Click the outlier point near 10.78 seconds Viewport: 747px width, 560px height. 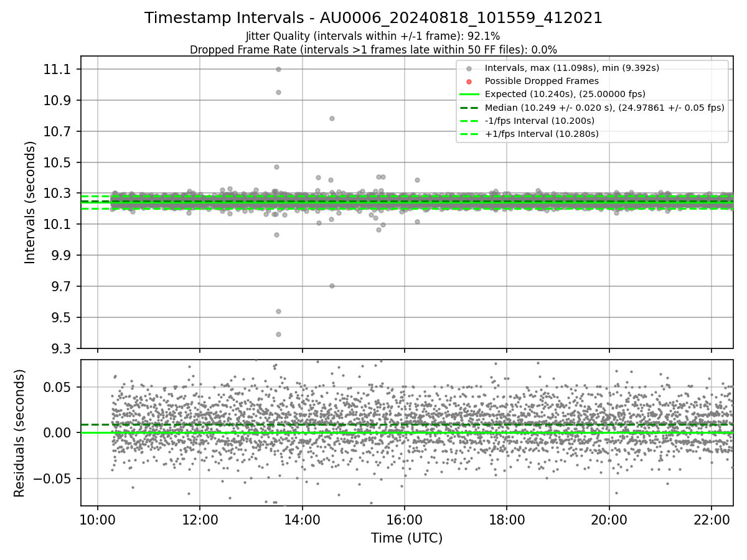click(332, 118)
